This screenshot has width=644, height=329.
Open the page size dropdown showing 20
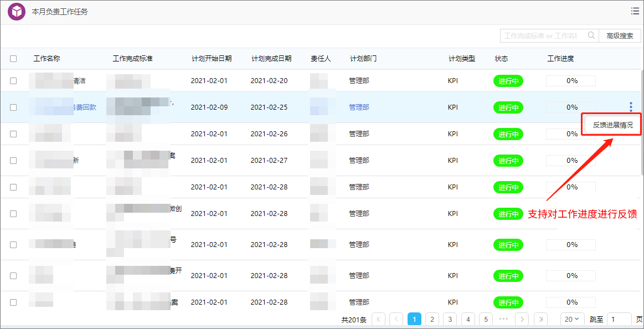(571, 319)
